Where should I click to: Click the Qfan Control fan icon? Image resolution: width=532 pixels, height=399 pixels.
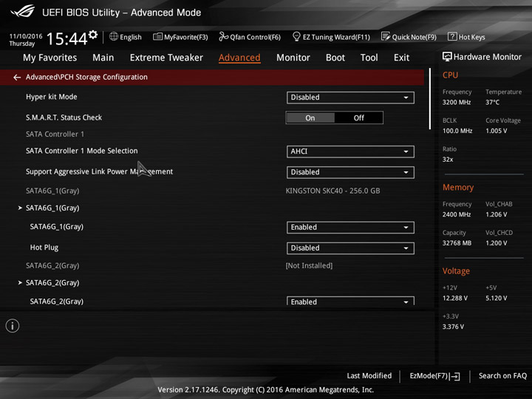click(223, 36)
